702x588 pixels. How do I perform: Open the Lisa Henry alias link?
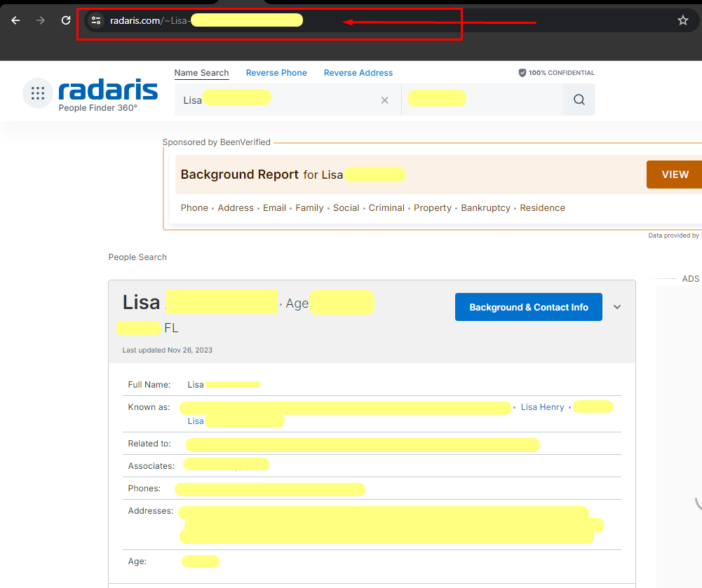(542, 407)
